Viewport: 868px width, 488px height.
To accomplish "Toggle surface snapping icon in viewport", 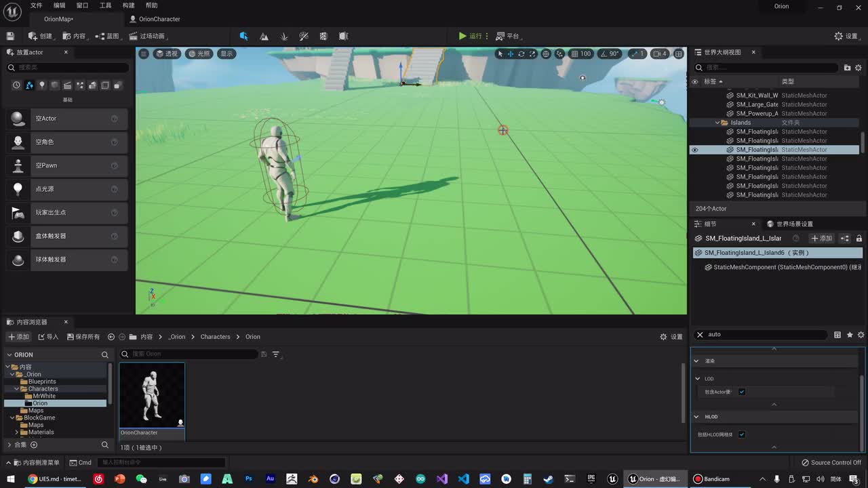I will 559,54.
